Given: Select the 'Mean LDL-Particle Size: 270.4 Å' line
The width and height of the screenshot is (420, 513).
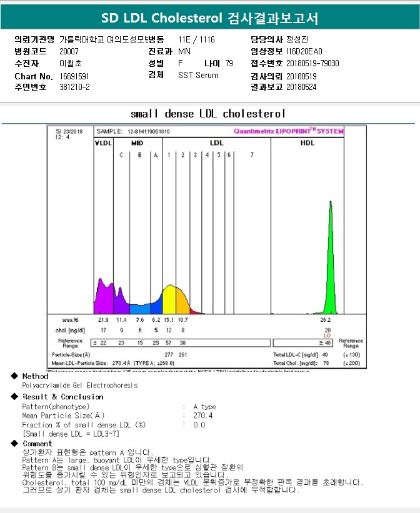Looking at the screenshot, I should (x=113, y=363).
